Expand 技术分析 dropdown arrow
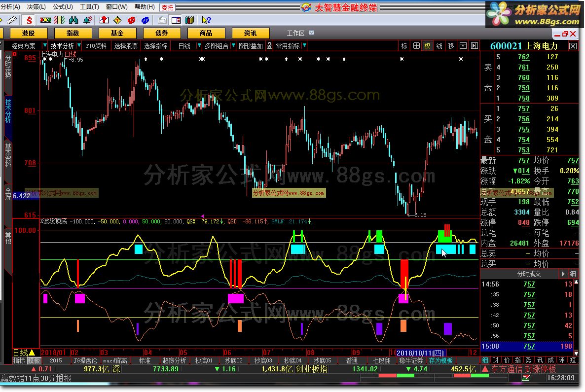 79,45
